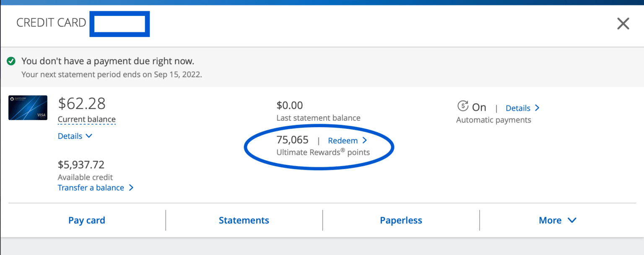Click the Current balance underlined label
This screenshot has width=644, height=255.
tap(86, 119)
